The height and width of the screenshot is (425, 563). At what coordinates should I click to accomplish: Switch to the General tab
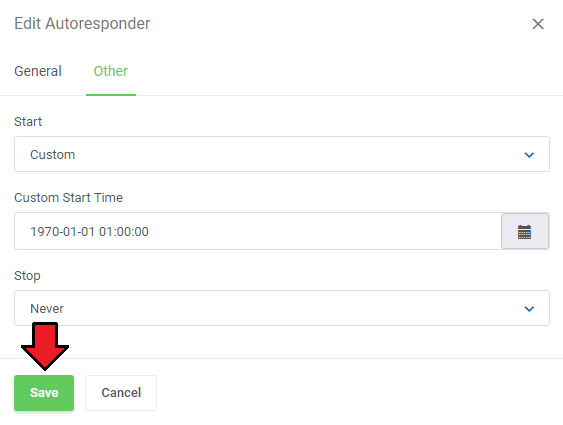pyautogui.click(x=38, y=71)
